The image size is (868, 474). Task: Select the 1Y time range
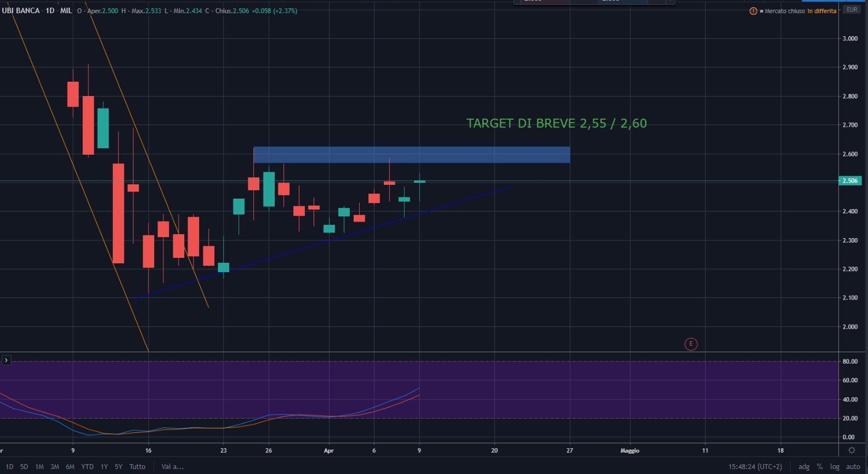pyautogui.click(x=104, y=467)
